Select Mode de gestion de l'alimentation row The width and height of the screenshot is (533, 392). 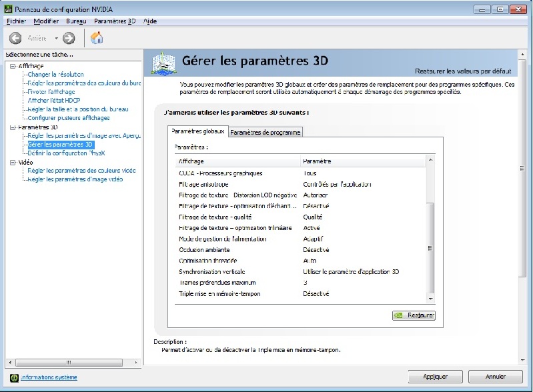300,239
